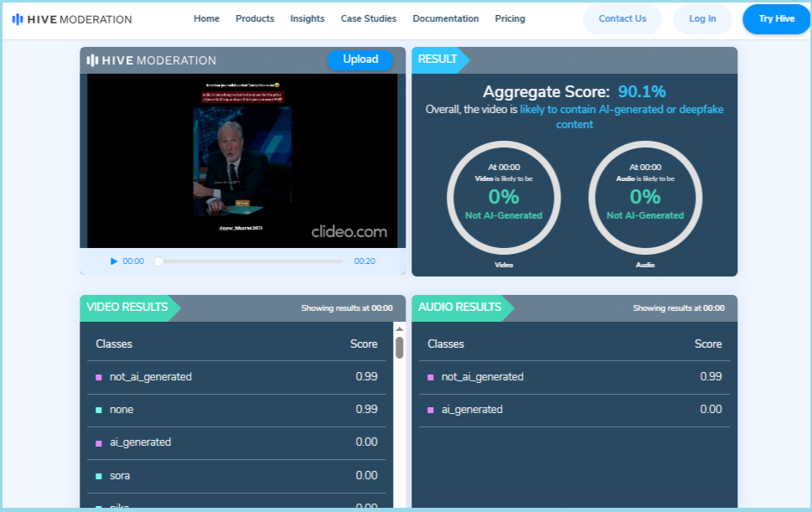Open the Products menu
812x512 pixels.
coord(255,18)
